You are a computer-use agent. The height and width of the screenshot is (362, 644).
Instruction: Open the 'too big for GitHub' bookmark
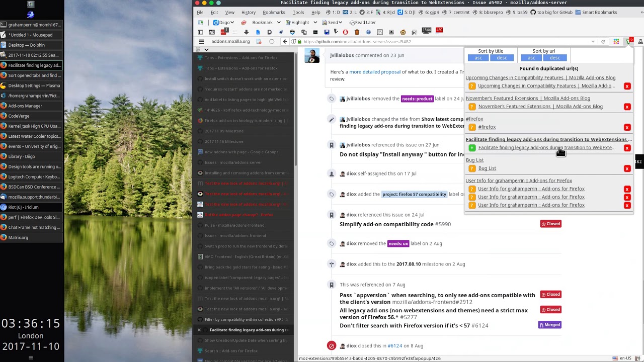(551, 12)
